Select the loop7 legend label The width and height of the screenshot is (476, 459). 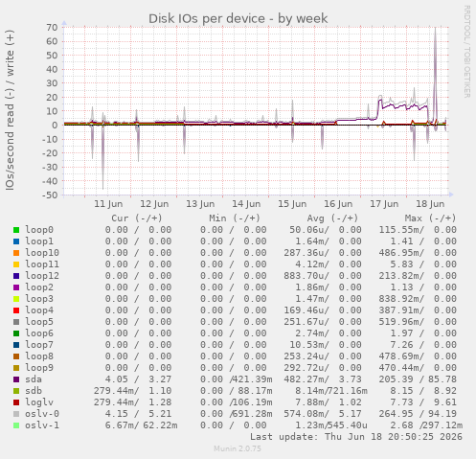[x=39, y=345]
